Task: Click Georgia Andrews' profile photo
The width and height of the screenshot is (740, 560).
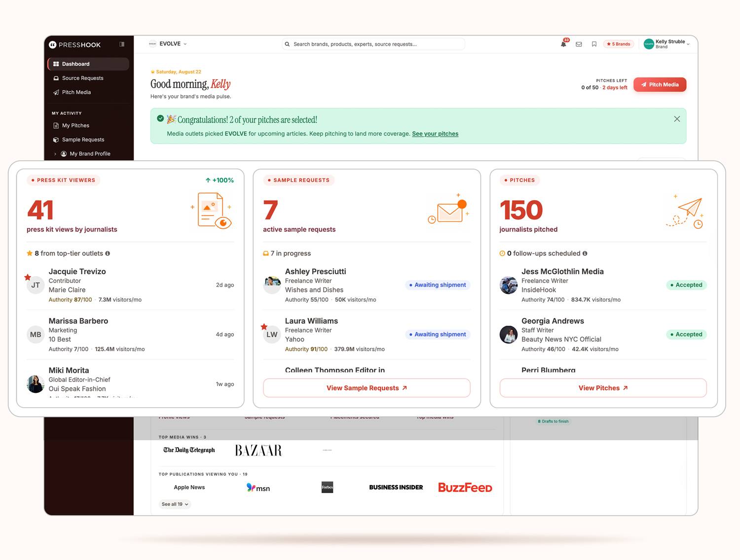Action: click(508, 335)
